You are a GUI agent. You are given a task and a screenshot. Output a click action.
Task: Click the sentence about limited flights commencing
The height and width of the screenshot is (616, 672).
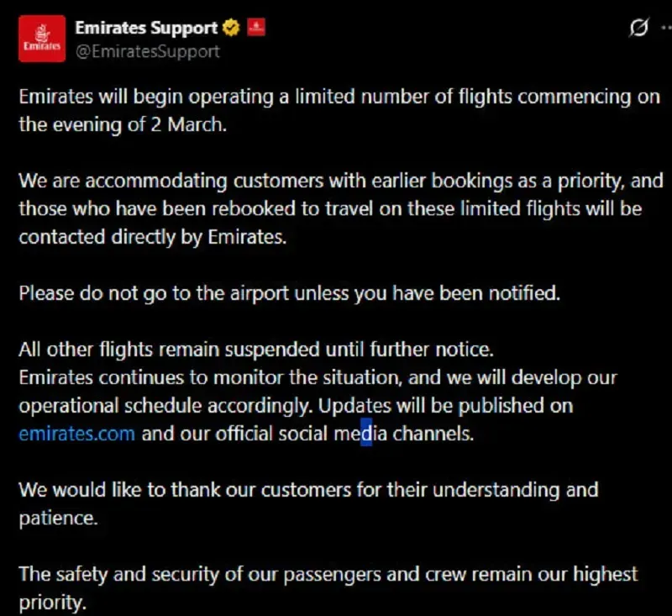336,97
